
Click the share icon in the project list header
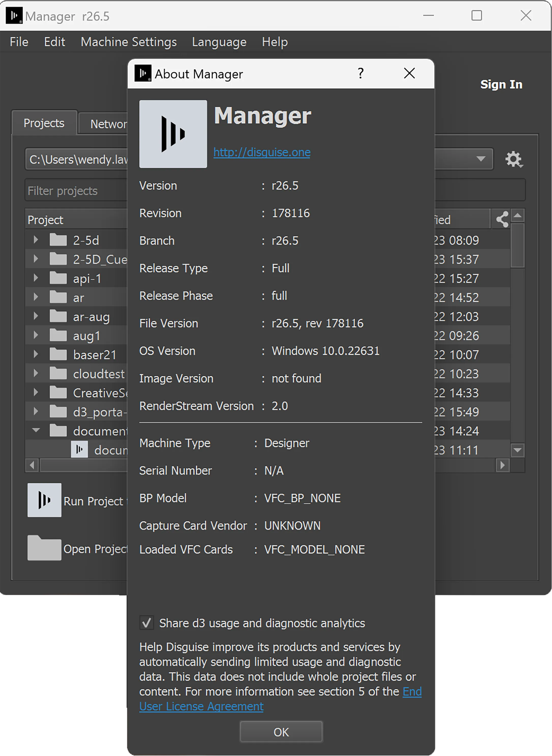(502, 219)
